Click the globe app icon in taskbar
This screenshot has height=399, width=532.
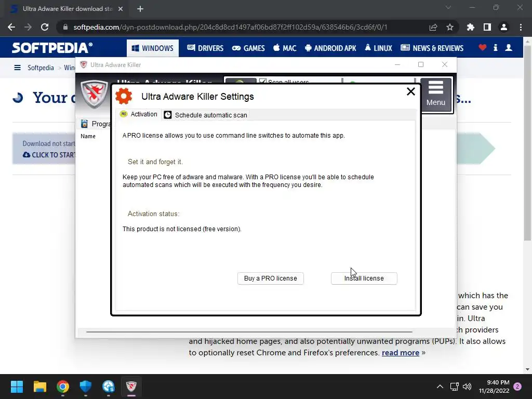108,387
